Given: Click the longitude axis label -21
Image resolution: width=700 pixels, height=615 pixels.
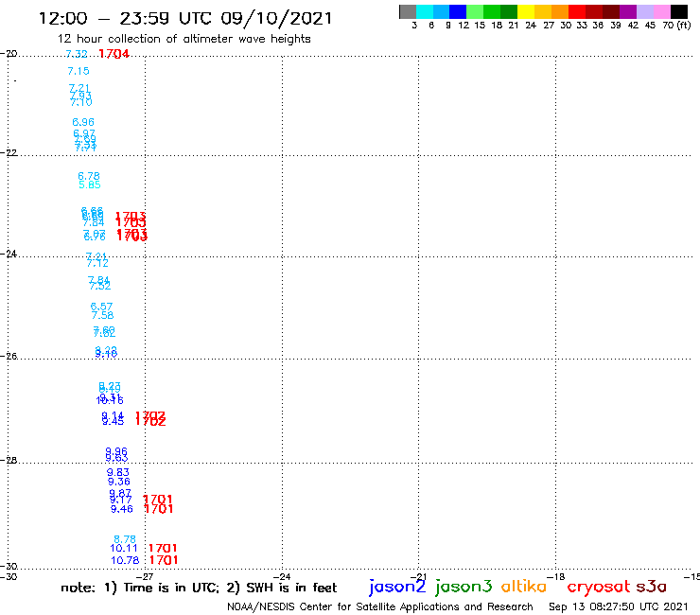Looking at the screenshot, I should tap(418, 576).
